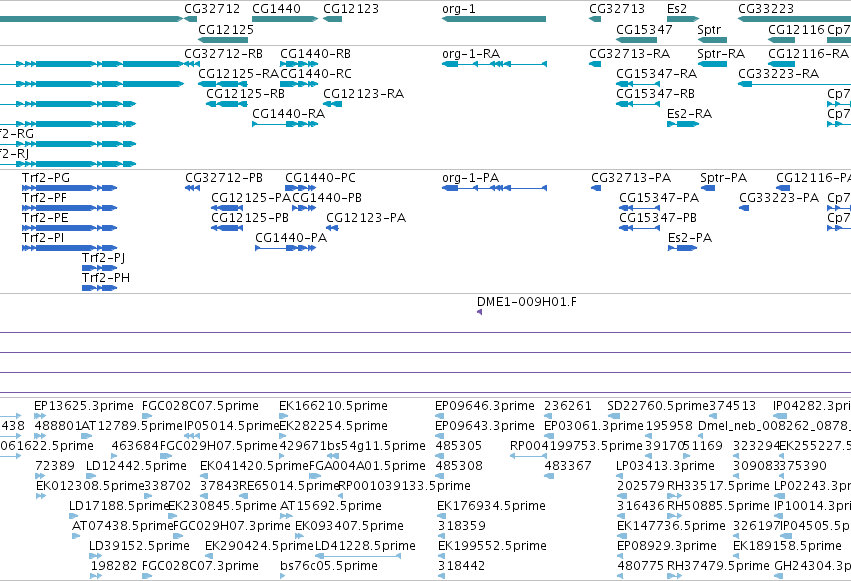Select protein Trf2-PH
Viewport: 851px width, 581px height.
(x=99, y=289)
